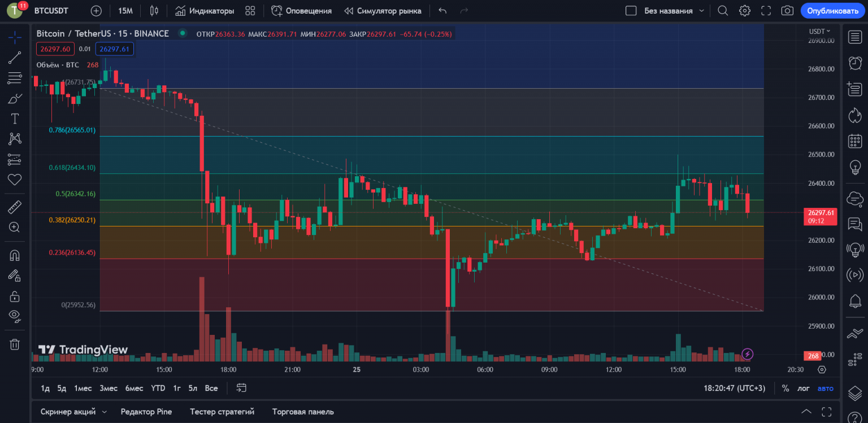Take a chart snapshot with camera icon
Viewport: 868px width, 423px height.
pos(787,11)
